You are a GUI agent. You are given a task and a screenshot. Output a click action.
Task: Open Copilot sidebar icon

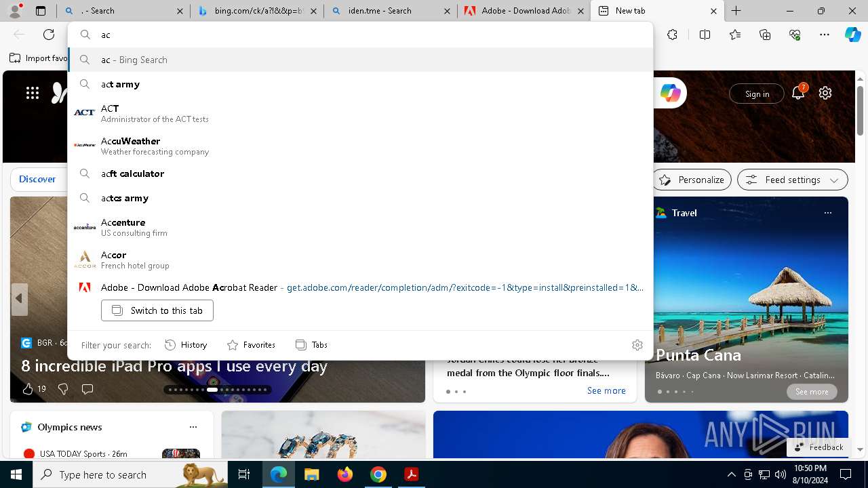(852, 35)
